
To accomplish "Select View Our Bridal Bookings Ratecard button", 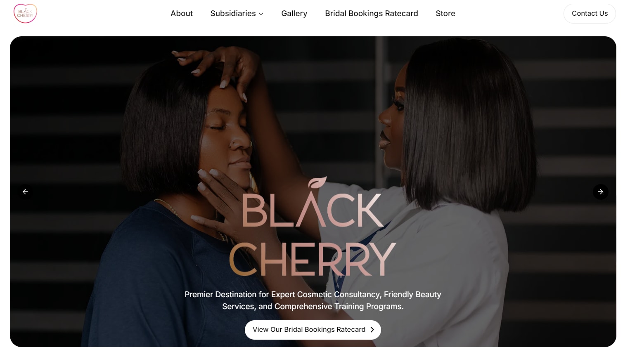I will click(313, 330).
